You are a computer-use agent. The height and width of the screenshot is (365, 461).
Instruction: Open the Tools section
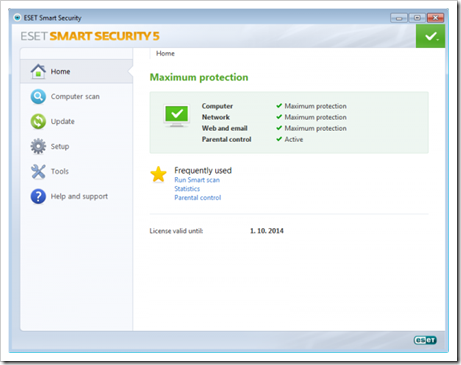tap(60, 171)
